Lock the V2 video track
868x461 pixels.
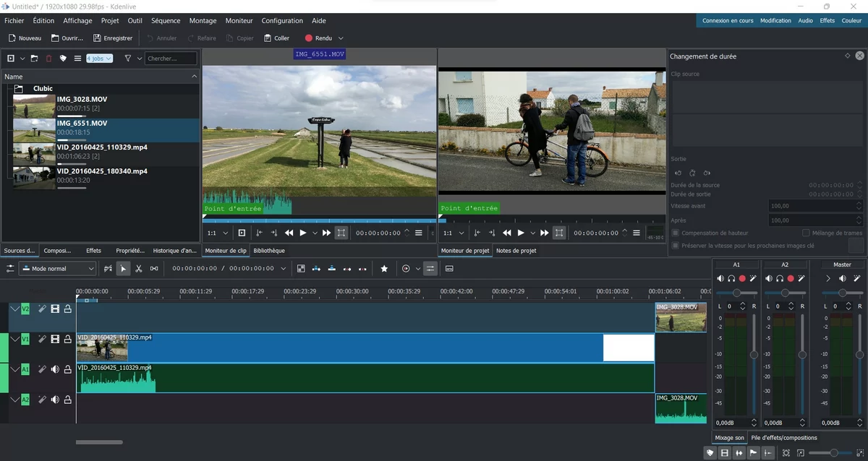tap(68, 309)
